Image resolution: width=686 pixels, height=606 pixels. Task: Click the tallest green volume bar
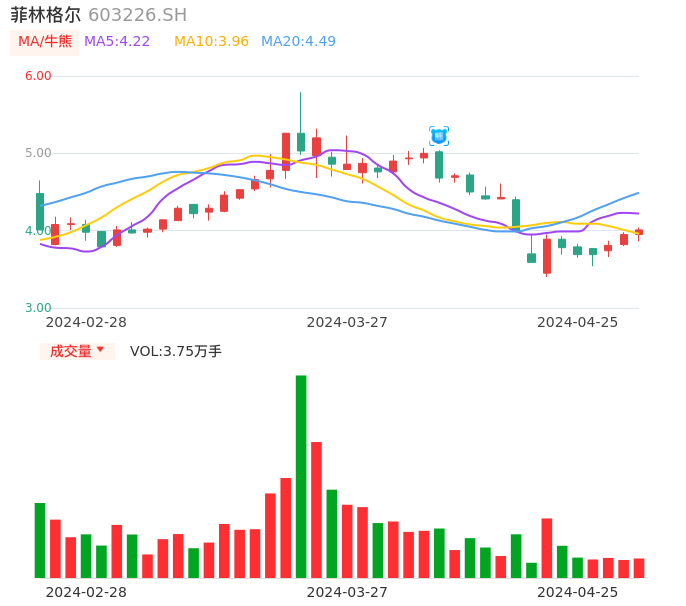click(301, 476)
